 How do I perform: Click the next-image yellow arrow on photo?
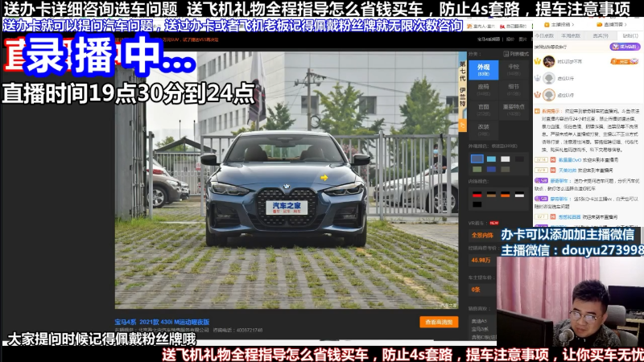pyautogui.click(x=324, y=178)
